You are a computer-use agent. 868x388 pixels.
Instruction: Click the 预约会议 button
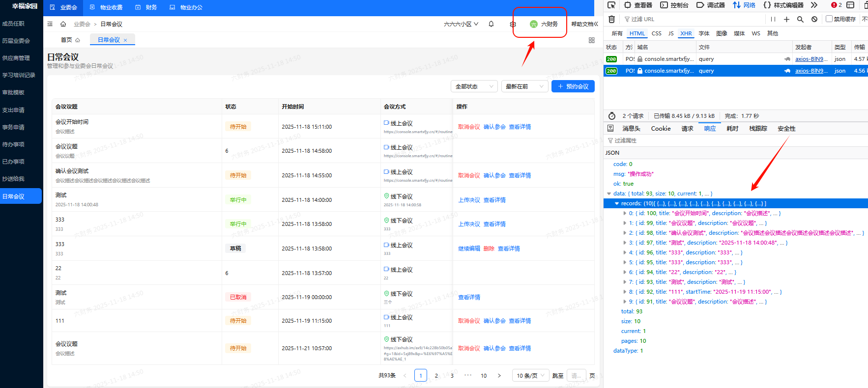tap(573, 86)
